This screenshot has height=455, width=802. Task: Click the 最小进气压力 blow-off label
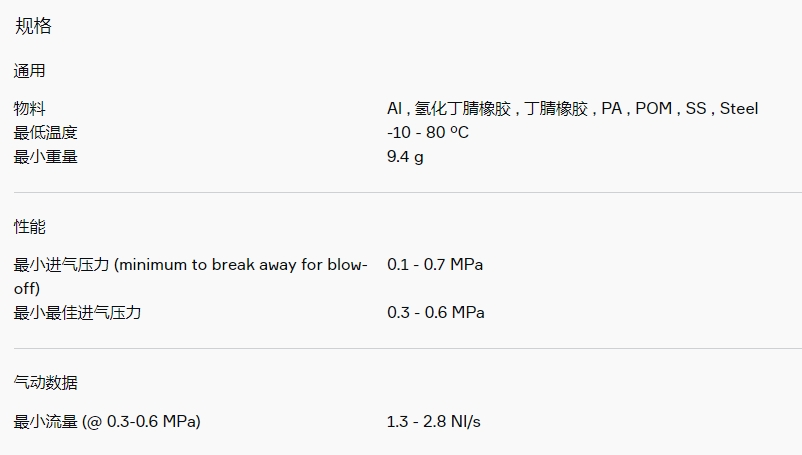[190, 277]
